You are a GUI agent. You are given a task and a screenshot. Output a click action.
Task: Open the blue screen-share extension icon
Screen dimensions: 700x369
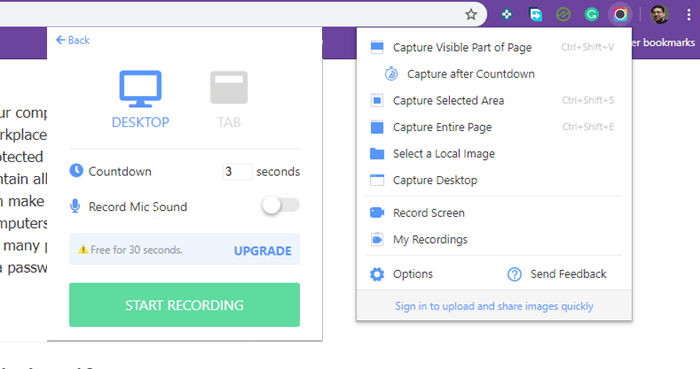(535, 15)
